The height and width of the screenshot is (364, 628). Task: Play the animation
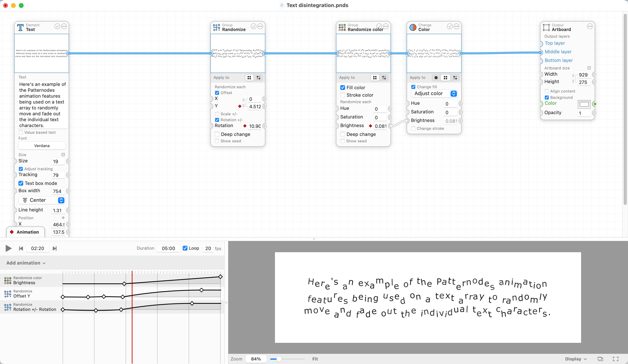pos(8,248)
